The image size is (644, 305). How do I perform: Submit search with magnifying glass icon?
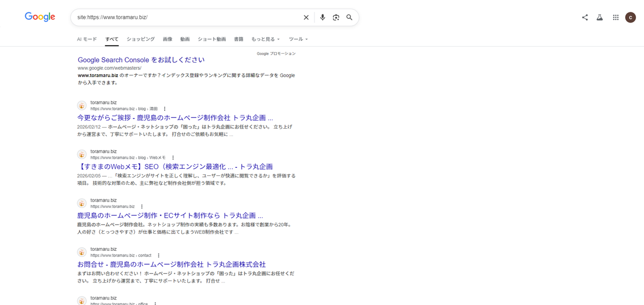(x=349, y=17)
